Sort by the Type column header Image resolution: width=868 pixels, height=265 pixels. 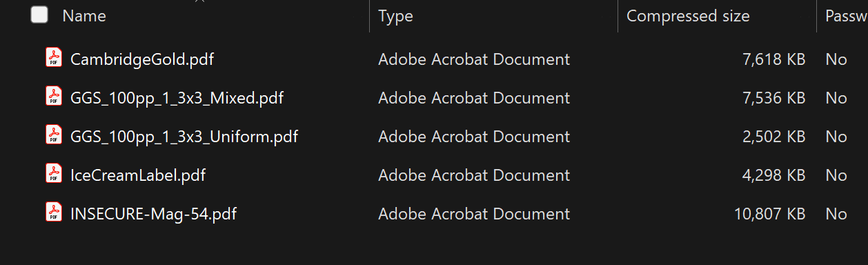(395, 16)
